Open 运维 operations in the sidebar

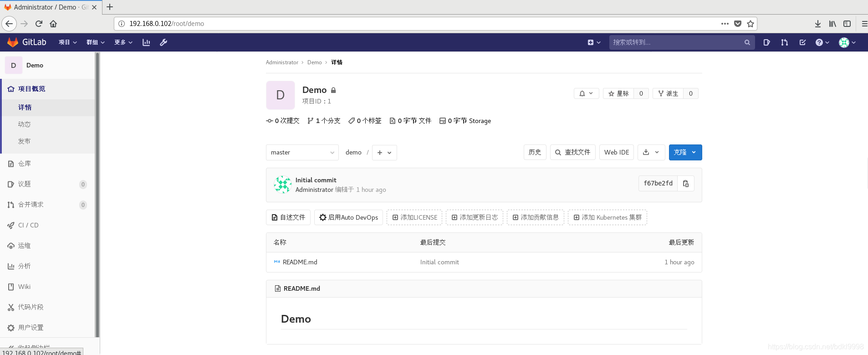(47, 246)
